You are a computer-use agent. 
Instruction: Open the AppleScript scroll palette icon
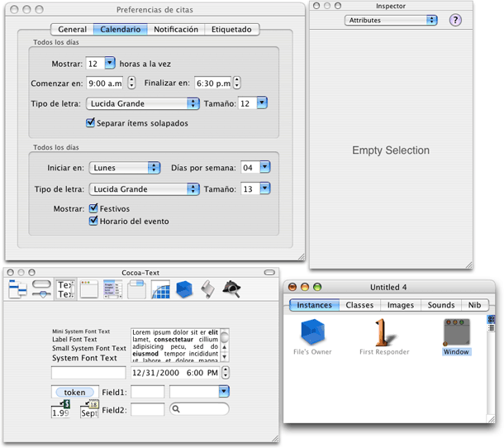click(207, 288)
